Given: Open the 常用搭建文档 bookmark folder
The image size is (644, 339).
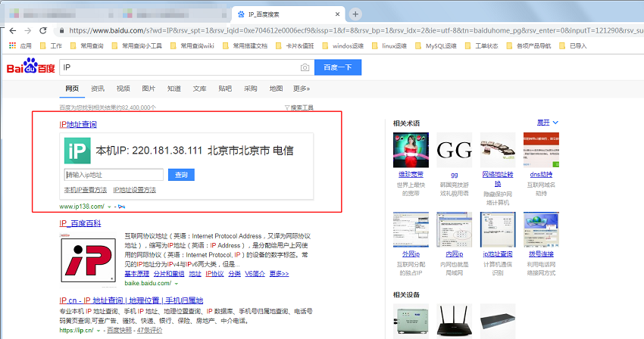Looking at the screenshot, I should click(245, 45).
